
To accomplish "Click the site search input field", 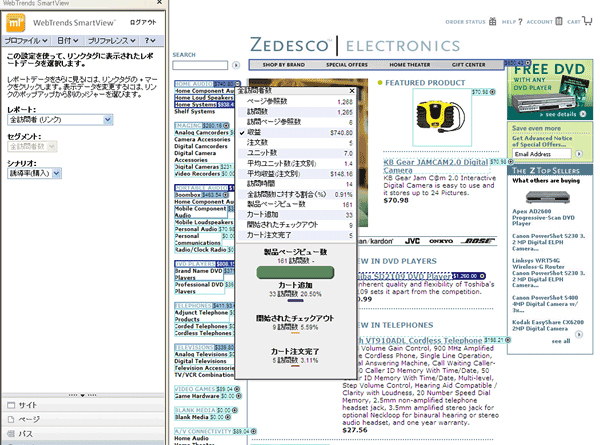I will click(x=200, y=65).
